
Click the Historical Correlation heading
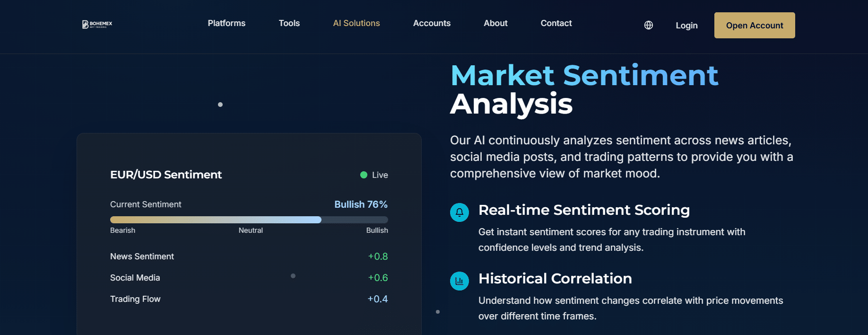pyautogui.click(x=555, y=279)
